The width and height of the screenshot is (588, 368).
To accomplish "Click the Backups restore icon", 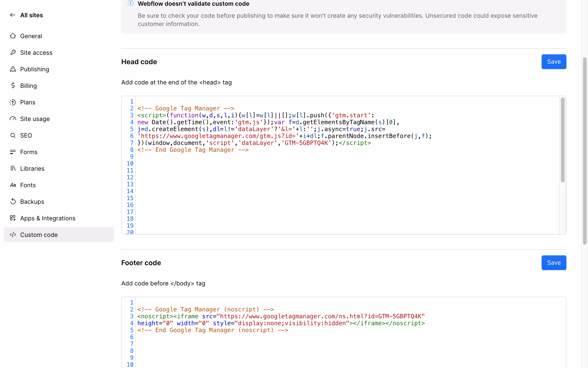I will (13, 201).
